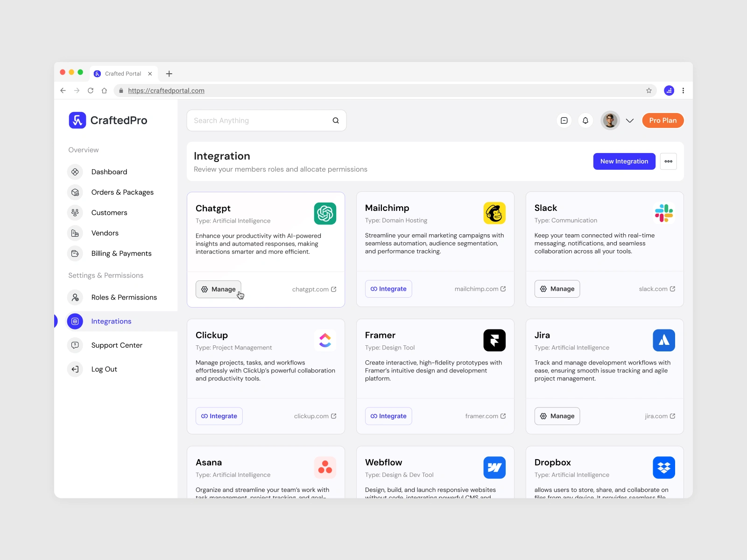Viewport: 747px width, 560px height.
Task: Close the Crafted Portal tab
Action: (x=150, y=74)
